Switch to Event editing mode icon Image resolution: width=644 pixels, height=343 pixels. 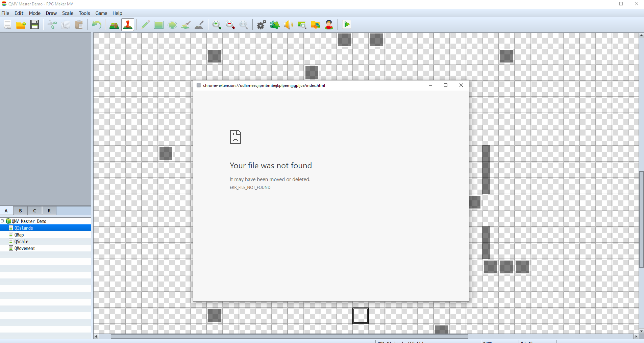[128, 25]
